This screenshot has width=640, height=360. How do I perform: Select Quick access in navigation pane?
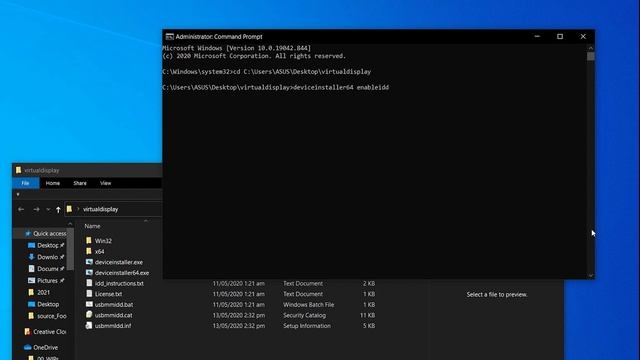coord(49,233)
